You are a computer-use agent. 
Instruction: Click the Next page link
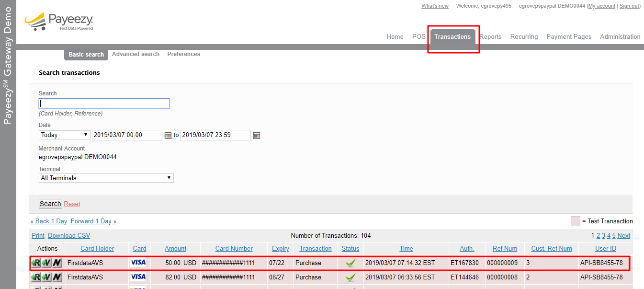[x=624, y=235]
